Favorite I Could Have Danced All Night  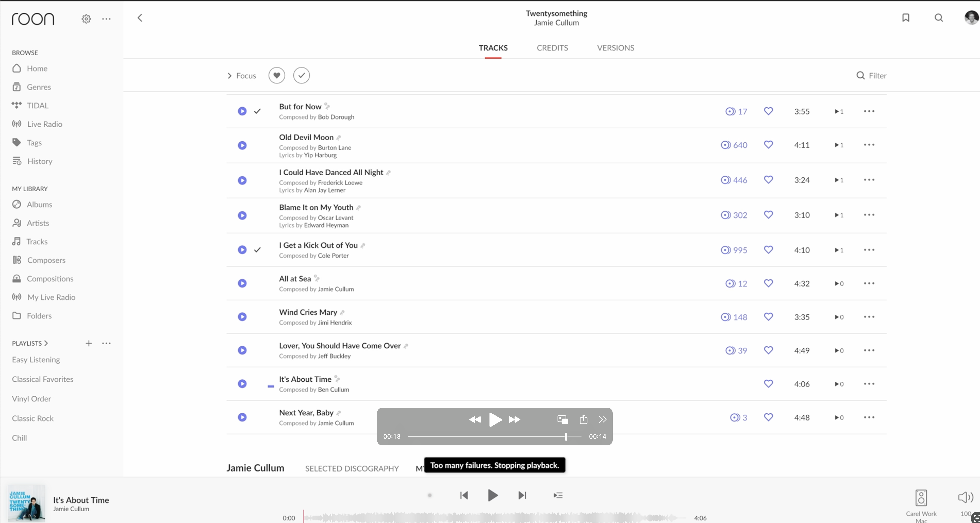coord(768,180)
